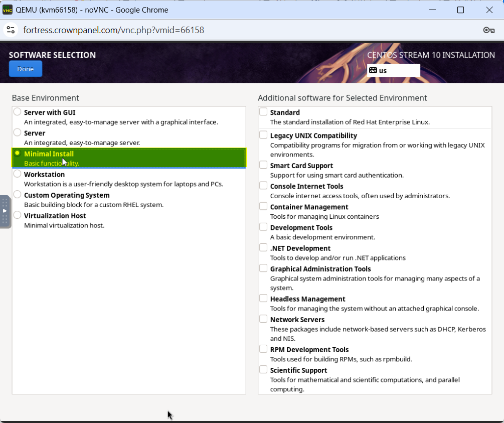Focus the Chrome address bar URL

point(113,30)
